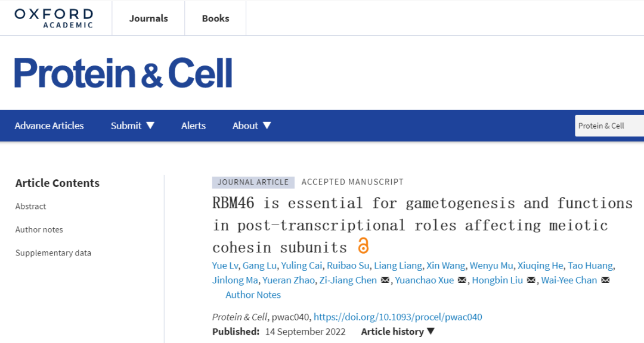Click email icon next to Hongbin Liu

(x=531, y=280)
